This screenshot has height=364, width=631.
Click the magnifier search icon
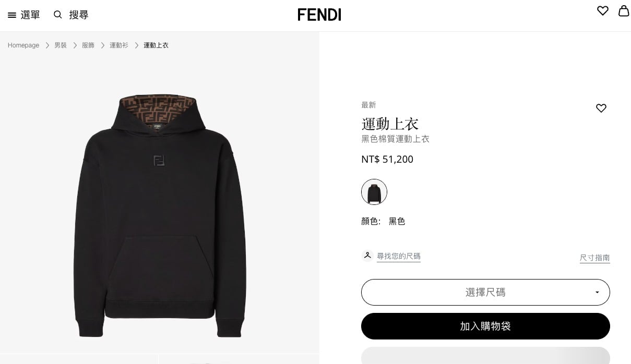[58, 15]
